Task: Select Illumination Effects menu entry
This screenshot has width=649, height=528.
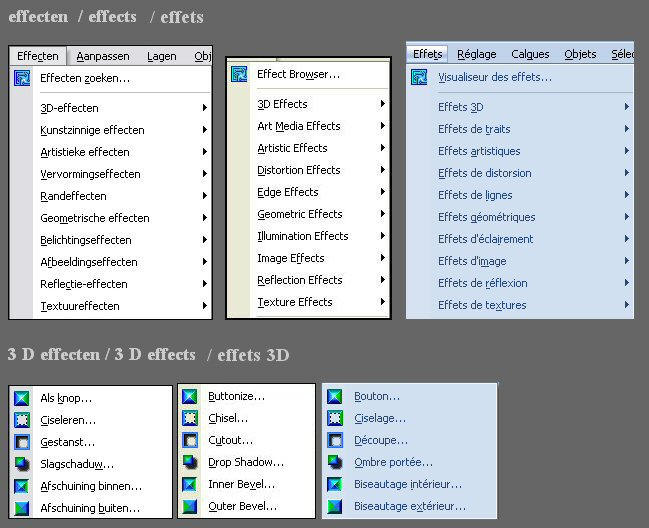Action: click(x=303, y=236)
